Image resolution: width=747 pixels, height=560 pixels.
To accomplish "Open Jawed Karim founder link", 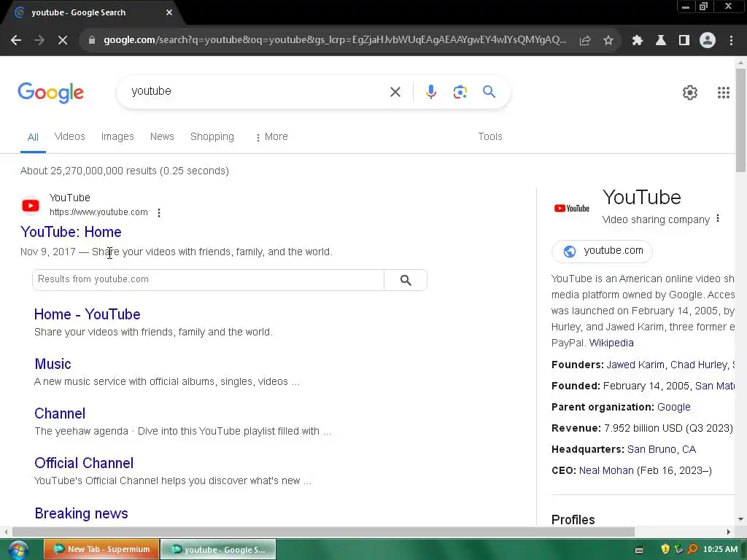I will [635, 365].
